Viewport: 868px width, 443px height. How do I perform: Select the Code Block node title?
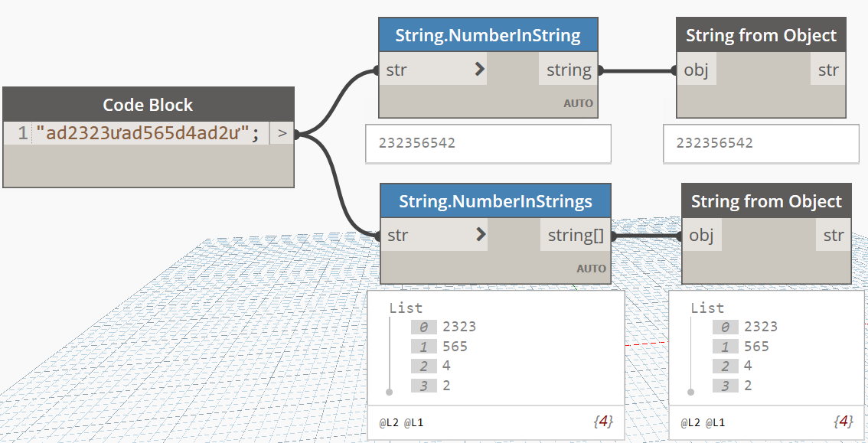(148, 105)
